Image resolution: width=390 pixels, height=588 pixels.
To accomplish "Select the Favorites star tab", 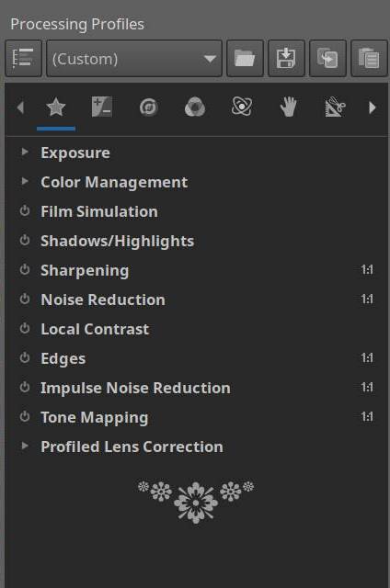I will pyautogui.click(x=56, y=107).
